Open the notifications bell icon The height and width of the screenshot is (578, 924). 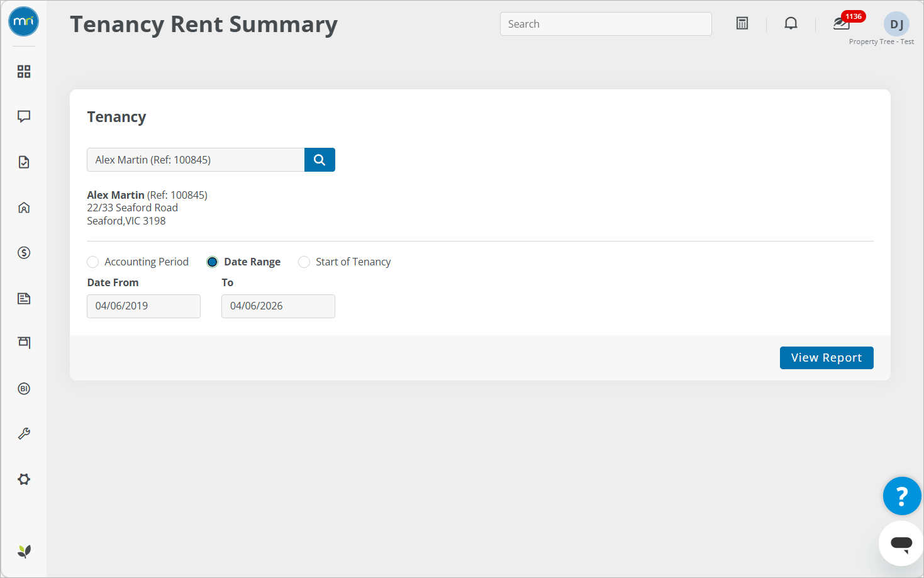point(791,23)
